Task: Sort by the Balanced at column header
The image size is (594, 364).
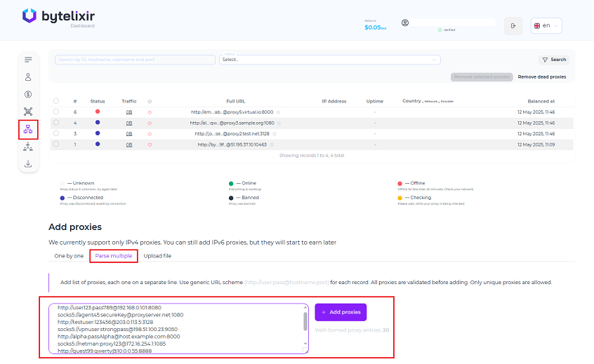Action: coord(541,102)
